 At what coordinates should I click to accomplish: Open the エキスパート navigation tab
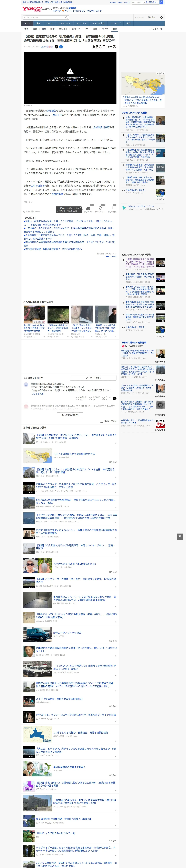click(64, 24)
